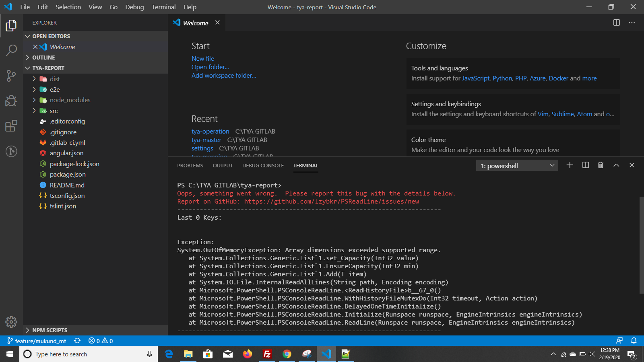Click the Open folder link
Viewport: 644px width, 362px height.
(210, 67)
